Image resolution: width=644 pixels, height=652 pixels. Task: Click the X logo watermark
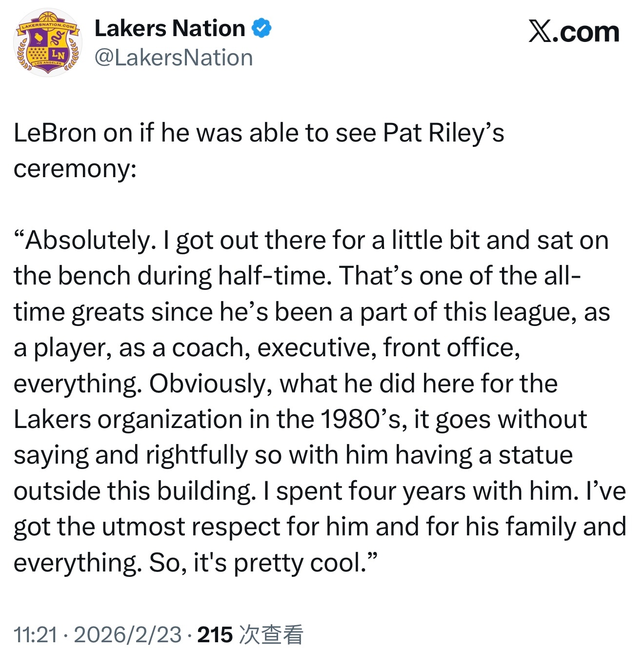pos(540,32)
